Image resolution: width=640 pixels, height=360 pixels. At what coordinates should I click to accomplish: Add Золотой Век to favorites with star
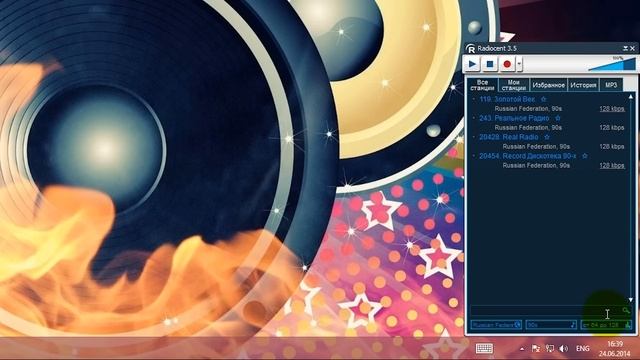543,99
